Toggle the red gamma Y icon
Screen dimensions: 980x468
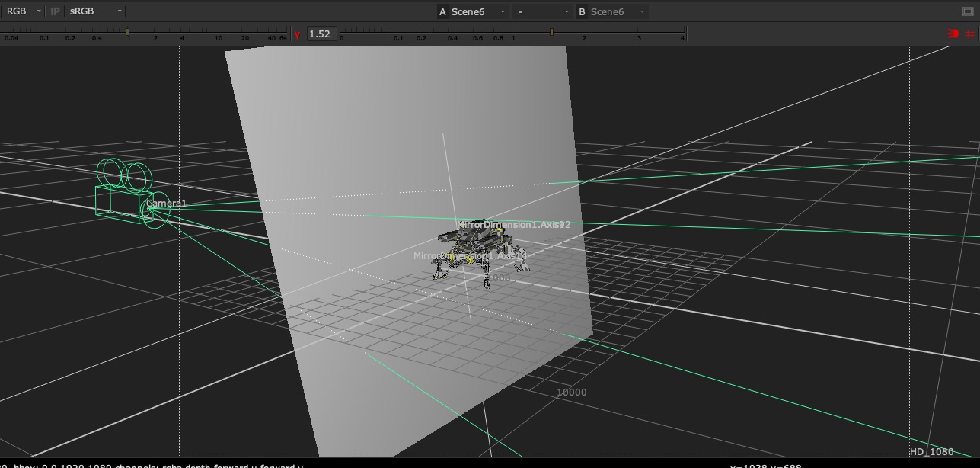[x=297, y=34]
